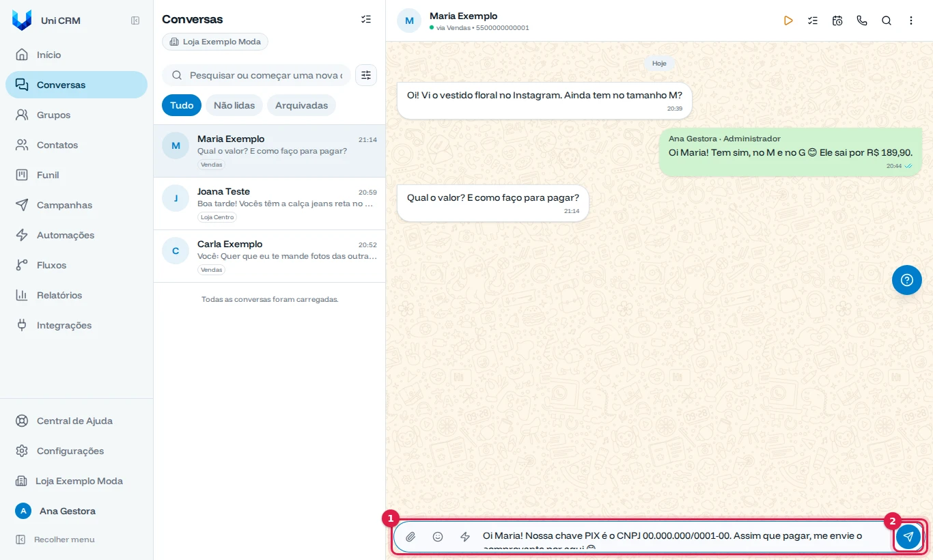Go to Grupos in the sidebar
Screen dimensions: 933x560
(76, 115)
